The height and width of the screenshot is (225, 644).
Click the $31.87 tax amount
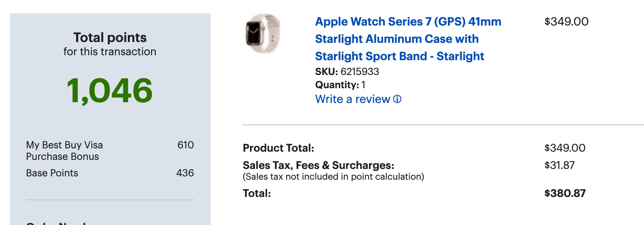click(x=559, y=166)
